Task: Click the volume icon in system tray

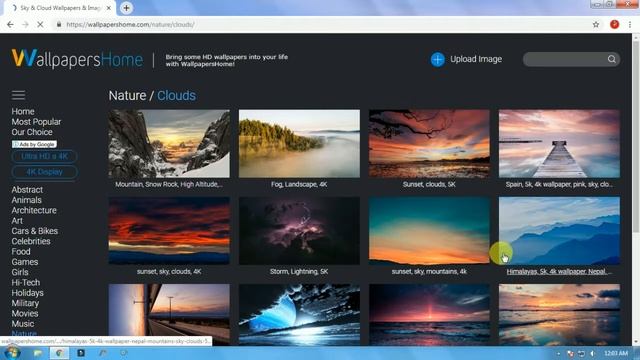Action: click(x=593, y=353)
